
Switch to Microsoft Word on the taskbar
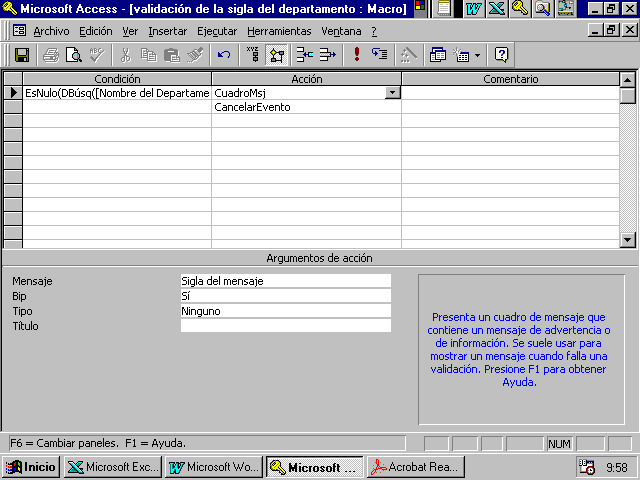point(214,467)
